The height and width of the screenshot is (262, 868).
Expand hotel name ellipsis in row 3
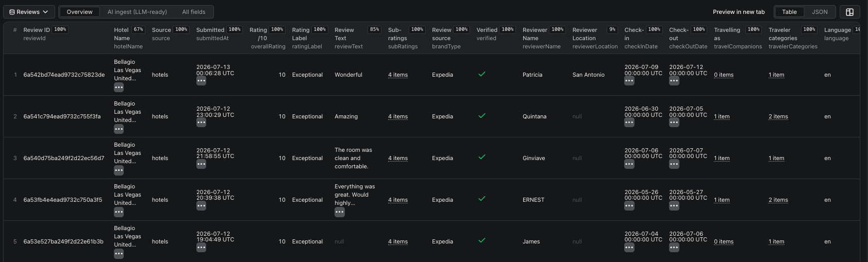point(119,170)
